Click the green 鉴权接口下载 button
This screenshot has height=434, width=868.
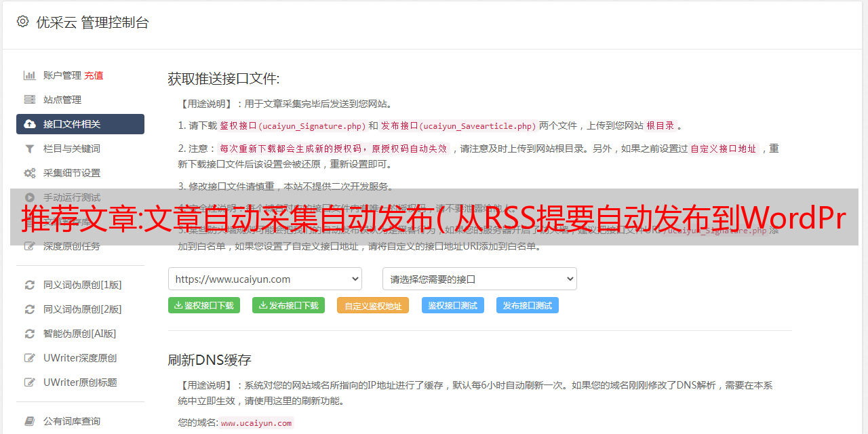tap(204, 305)
